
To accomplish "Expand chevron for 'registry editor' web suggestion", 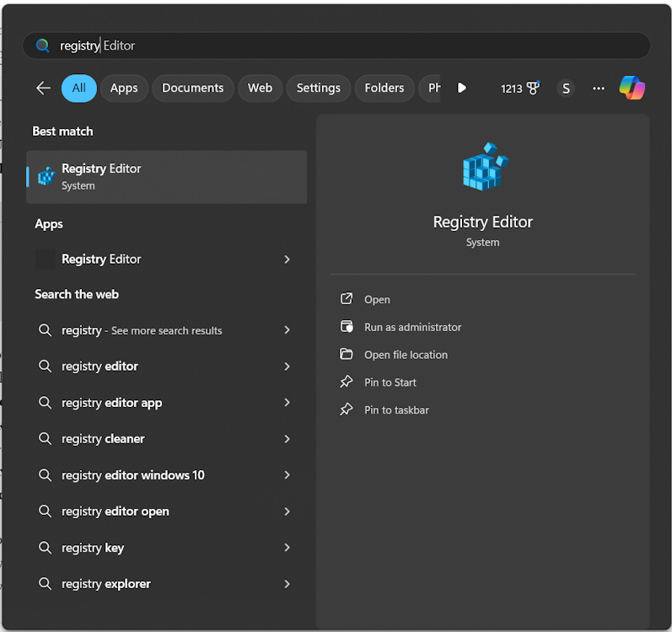I will [288, 367].
